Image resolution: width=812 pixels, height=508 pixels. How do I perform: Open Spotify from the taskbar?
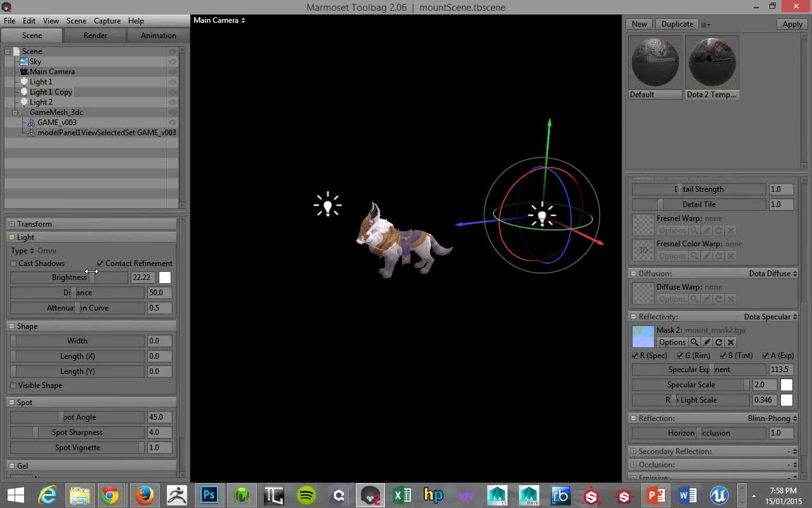pos(306,495)
